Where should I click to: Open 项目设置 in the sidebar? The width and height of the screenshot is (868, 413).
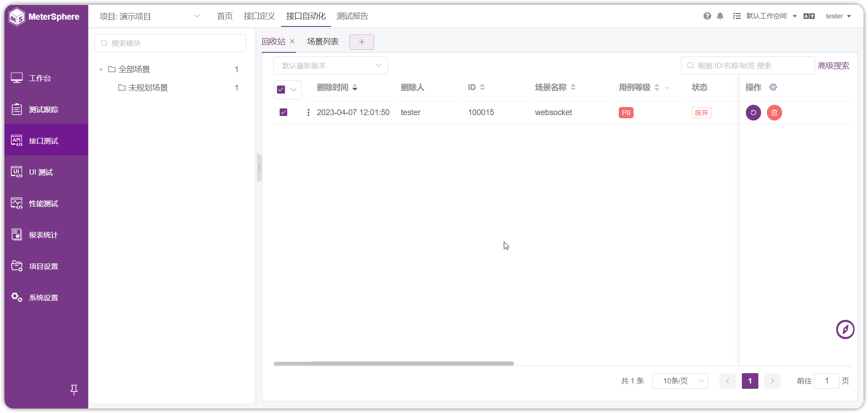[x=46, y=266]
